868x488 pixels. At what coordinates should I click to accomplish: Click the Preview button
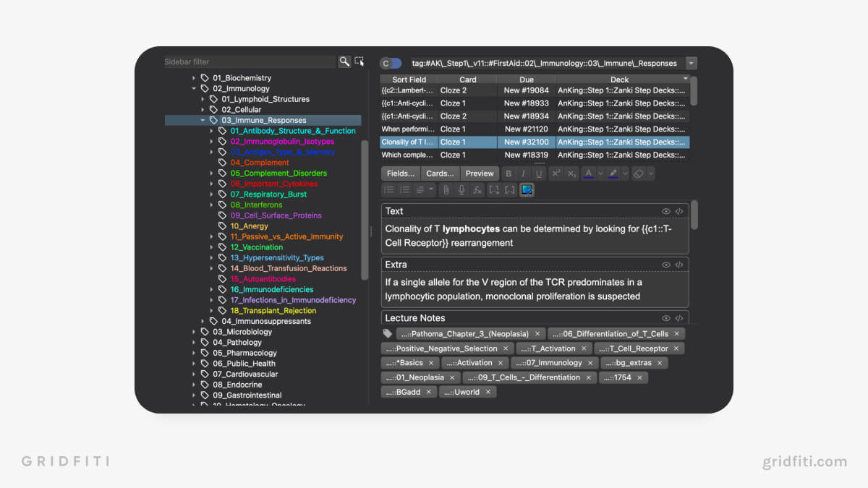[480, 174]
